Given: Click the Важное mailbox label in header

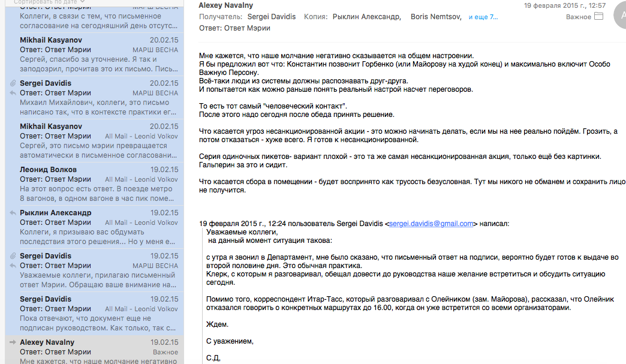Looking at the screenshot, I should (578, 17).
